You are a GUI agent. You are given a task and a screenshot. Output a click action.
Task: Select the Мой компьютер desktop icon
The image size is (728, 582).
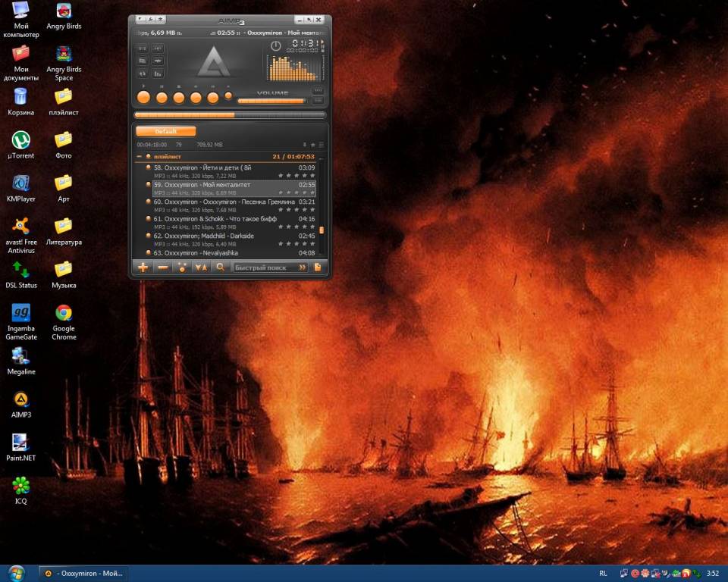[21, 20]
